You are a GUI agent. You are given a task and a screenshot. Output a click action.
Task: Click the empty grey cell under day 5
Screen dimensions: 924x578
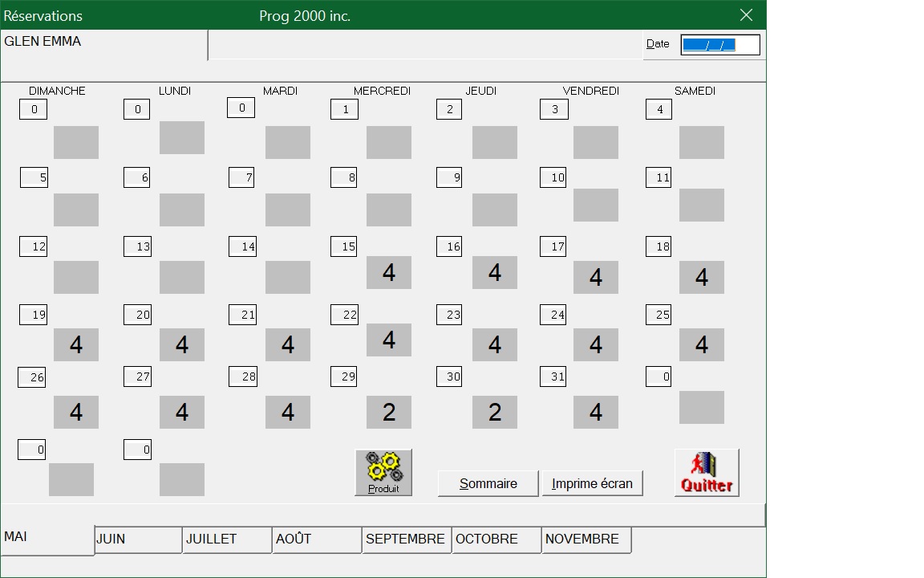tap(76, 210)
